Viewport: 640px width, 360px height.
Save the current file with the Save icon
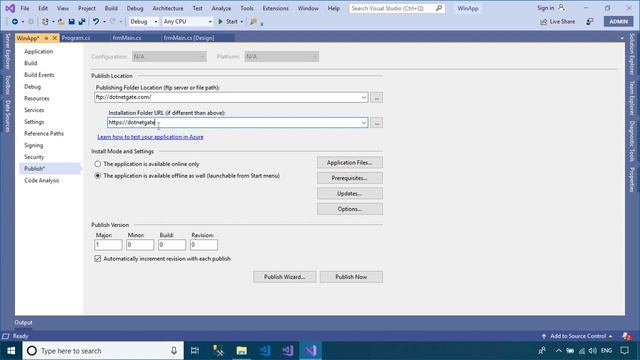click(x=71, y=22)
